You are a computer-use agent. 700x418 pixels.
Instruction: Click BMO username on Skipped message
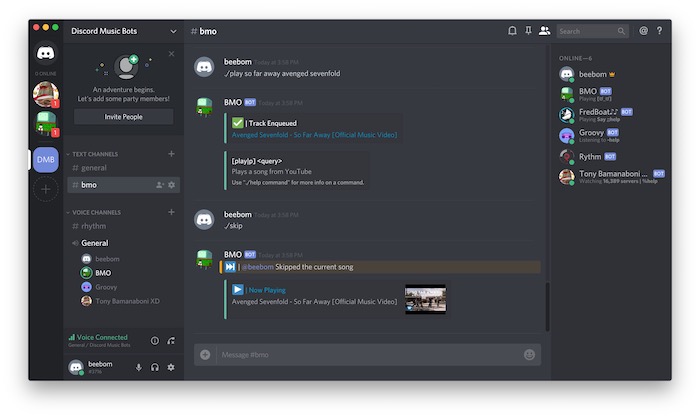pos(233,255)
